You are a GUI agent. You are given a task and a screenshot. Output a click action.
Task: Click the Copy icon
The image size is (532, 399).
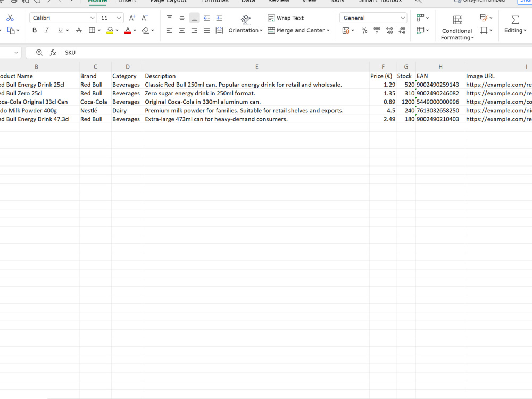(11, 30)
